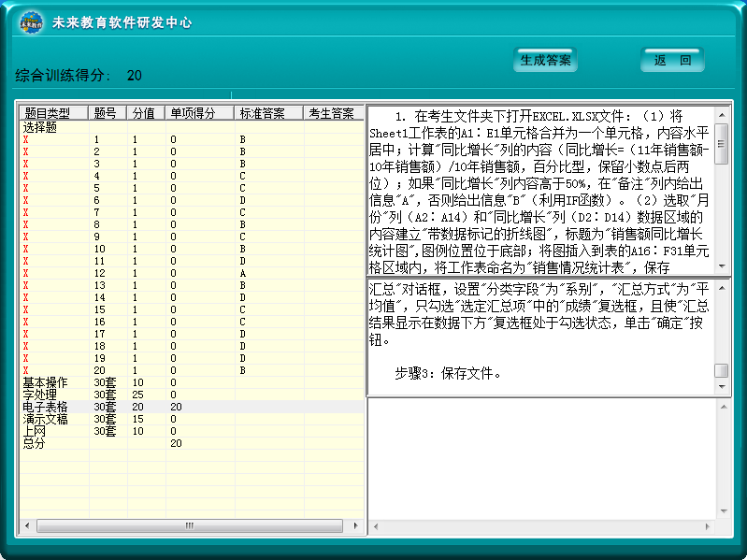The height and width of the screenshot is (560, 747).
Task: Select question row number 15
Action: click(x=192, y=309)
